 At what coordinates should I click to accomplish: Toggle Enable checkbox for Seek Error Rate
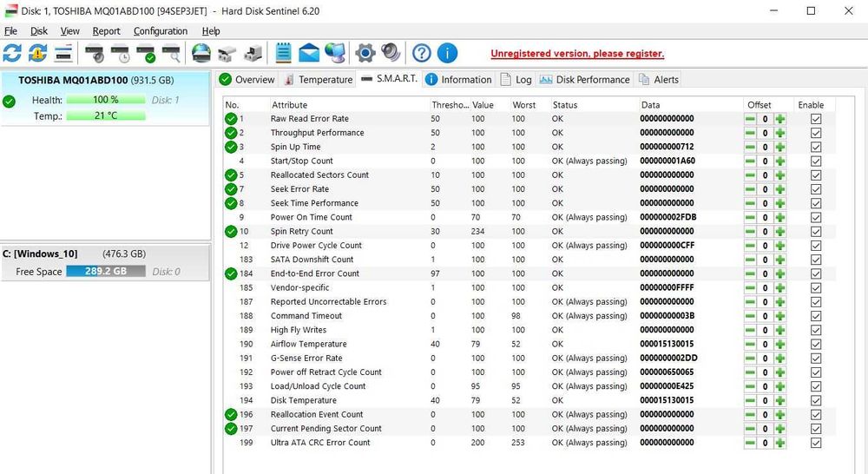815,189
